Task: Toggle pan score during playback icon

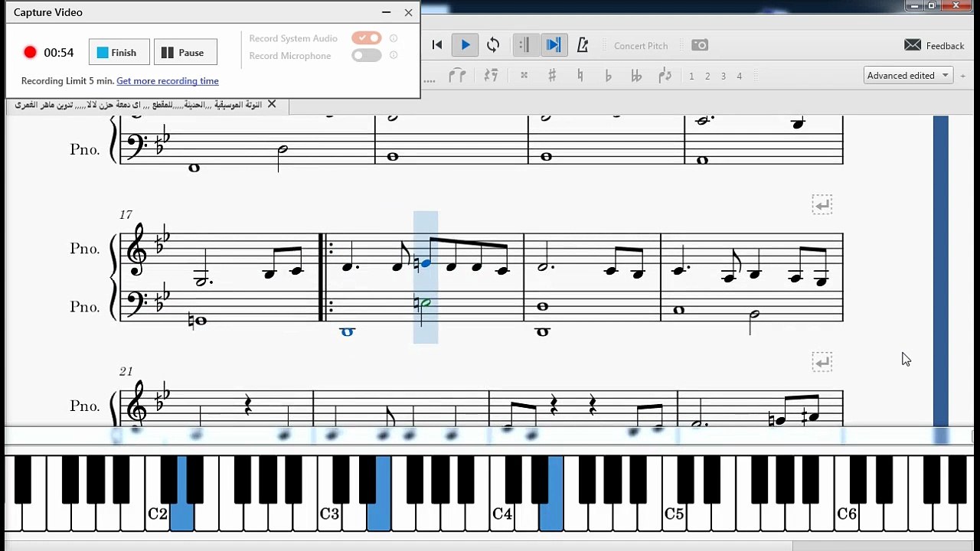Action: click(554, 45)
